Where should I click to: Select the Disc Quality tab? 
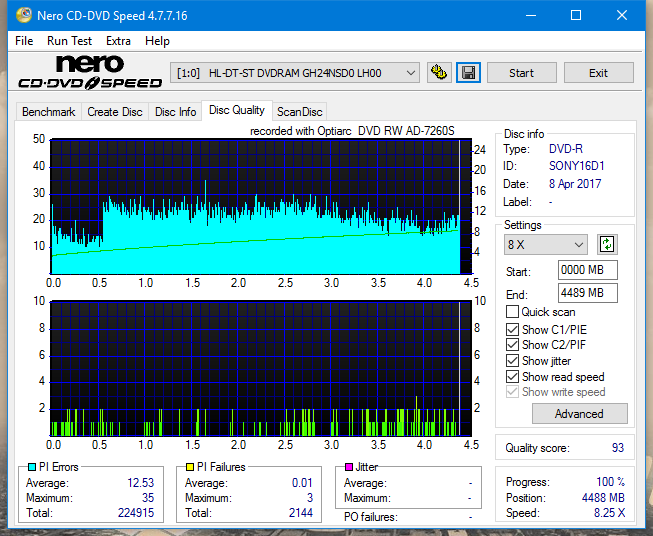(x=237, y=110)
